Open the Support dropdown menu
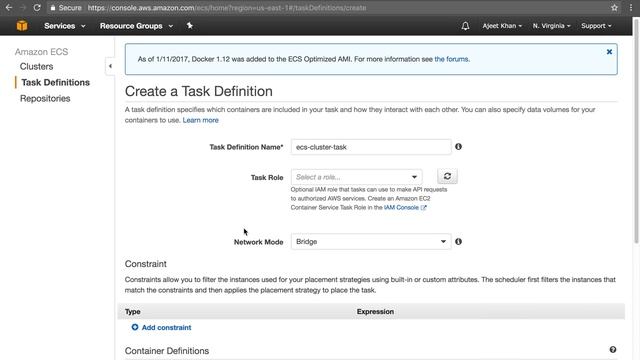The image size is (640, 360). point(596,26)
